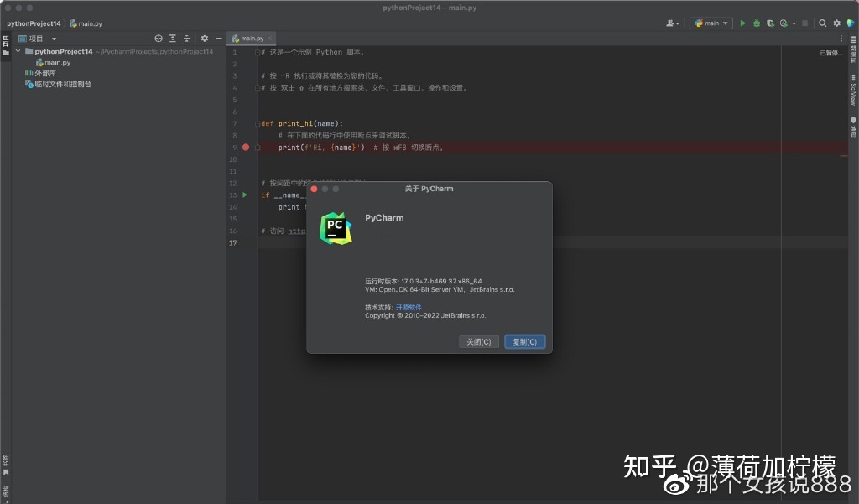
Task: Select main.py in the project tree
Action: coord(53,62)
